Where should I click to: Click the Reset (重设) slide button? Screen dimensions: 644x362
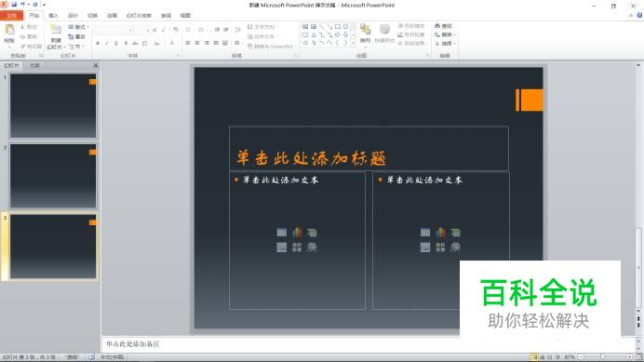coord(77,36)
